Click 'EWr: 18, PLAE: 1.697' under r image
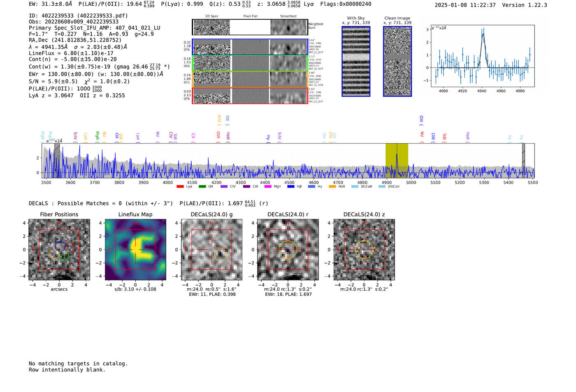This screenshot has width=576, height=392. (x=288, y=295)
